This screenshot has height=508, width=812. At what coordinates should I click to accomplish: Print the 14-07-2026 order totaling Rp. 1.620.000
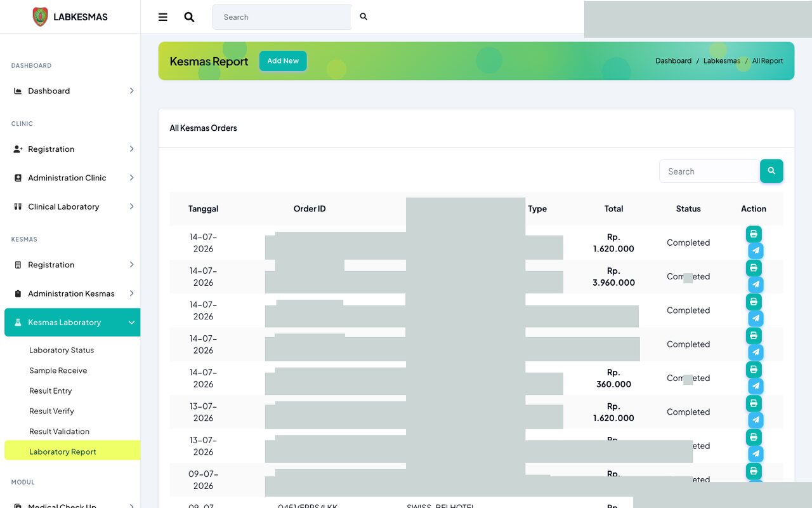pyautogui.click(x=754, y=234)
